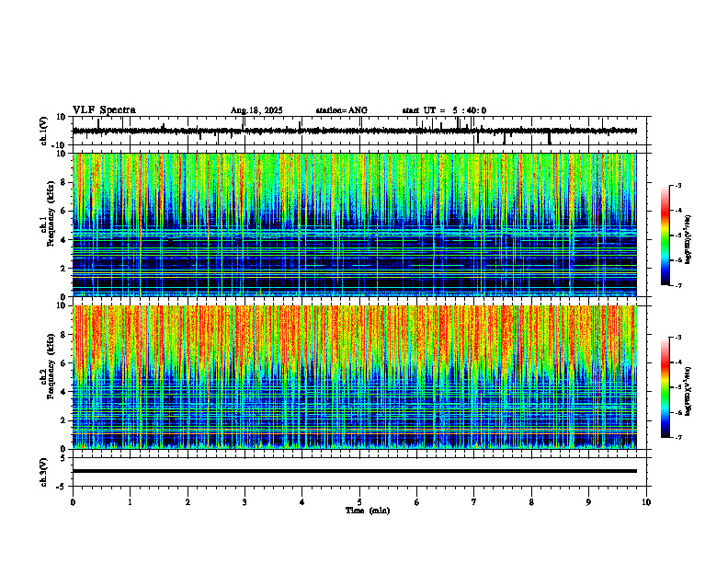
Task: Click time axis tick label '8'
Action: 531,502
